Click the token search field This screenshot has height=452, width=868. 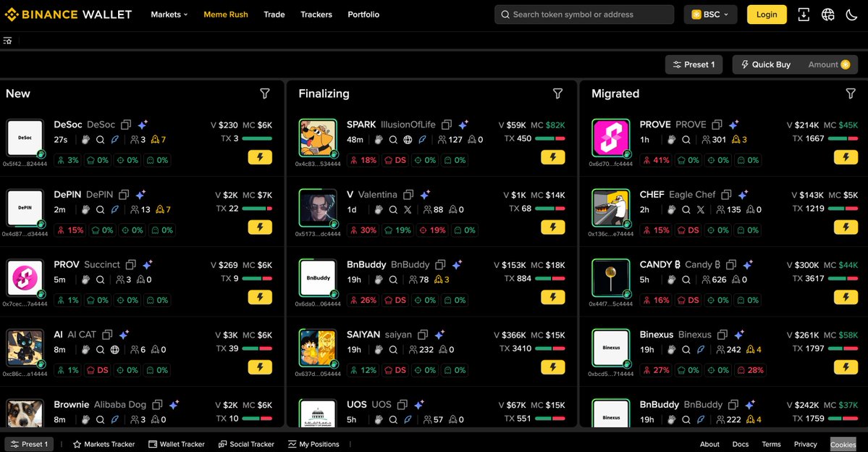(584, 14)
